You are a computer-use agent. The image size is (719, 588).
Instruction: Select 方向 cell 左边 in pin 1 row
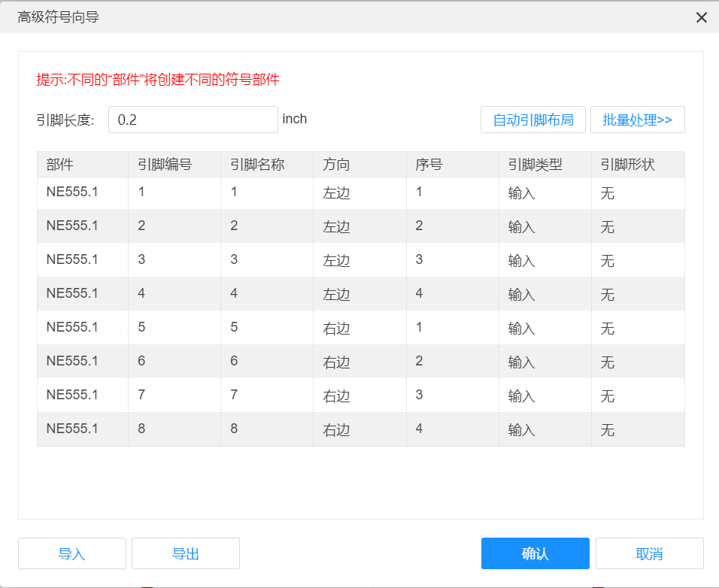click(x=360, y=192)
